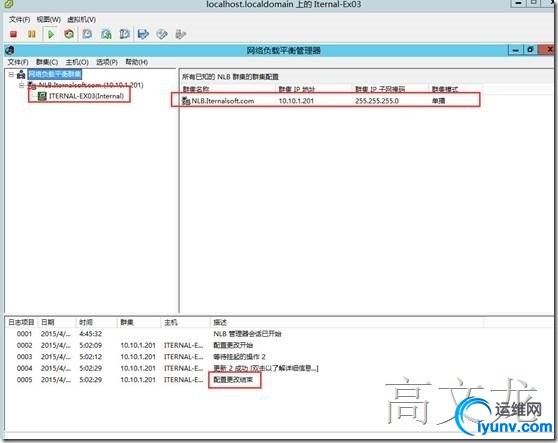Open the VMware 文件(F) menu

[19, 19]
